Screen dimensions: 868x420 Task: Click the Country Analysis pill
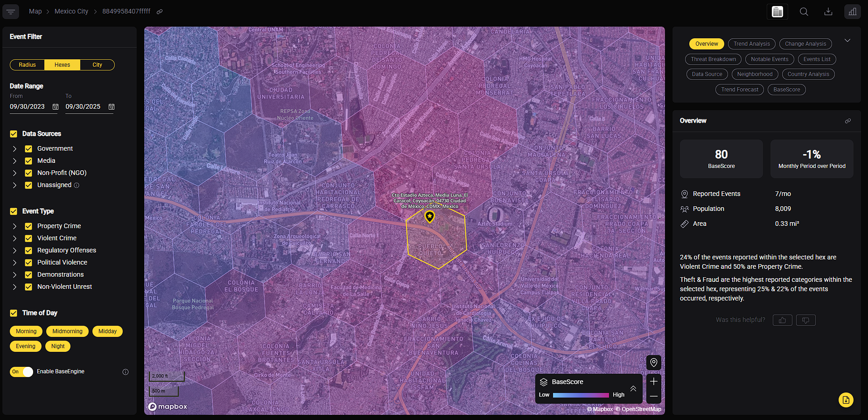click(808, 74)
